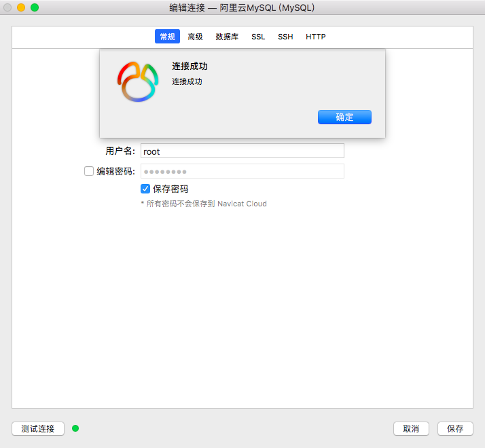
Task: Open the 高级 tab
Action: 195,37
